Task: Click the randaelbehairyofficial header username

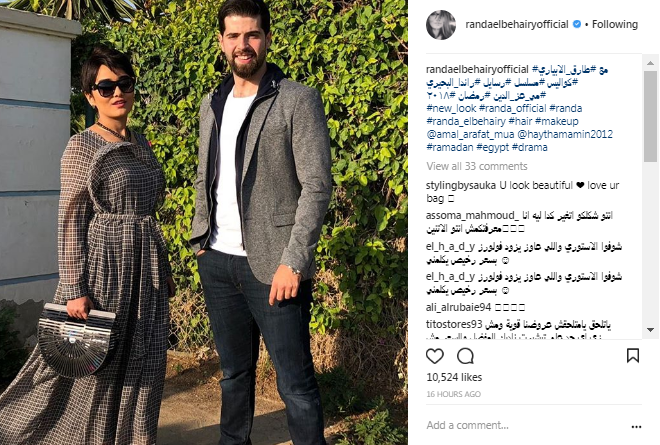Action: (517, 24)
